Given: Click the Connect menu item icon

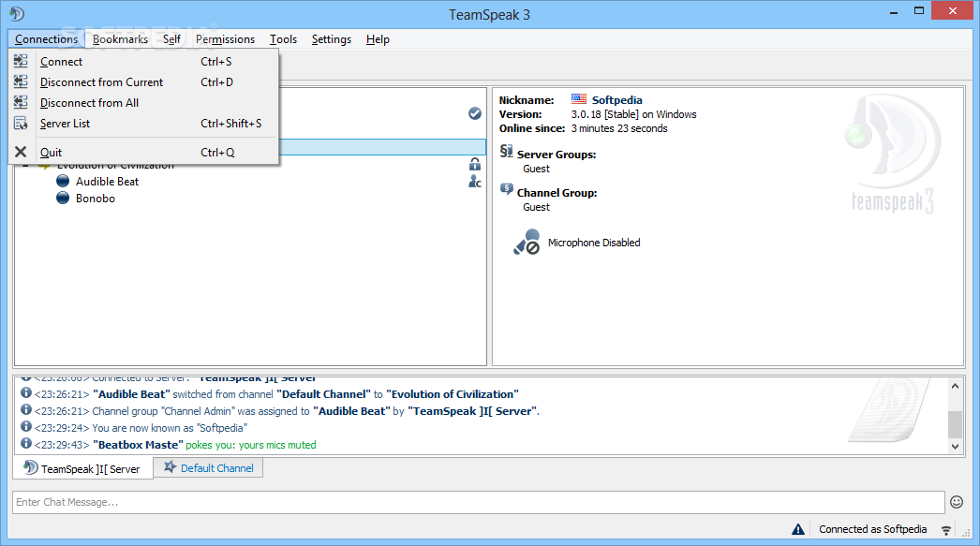Looking at the screenshot, I should [21, 61].
